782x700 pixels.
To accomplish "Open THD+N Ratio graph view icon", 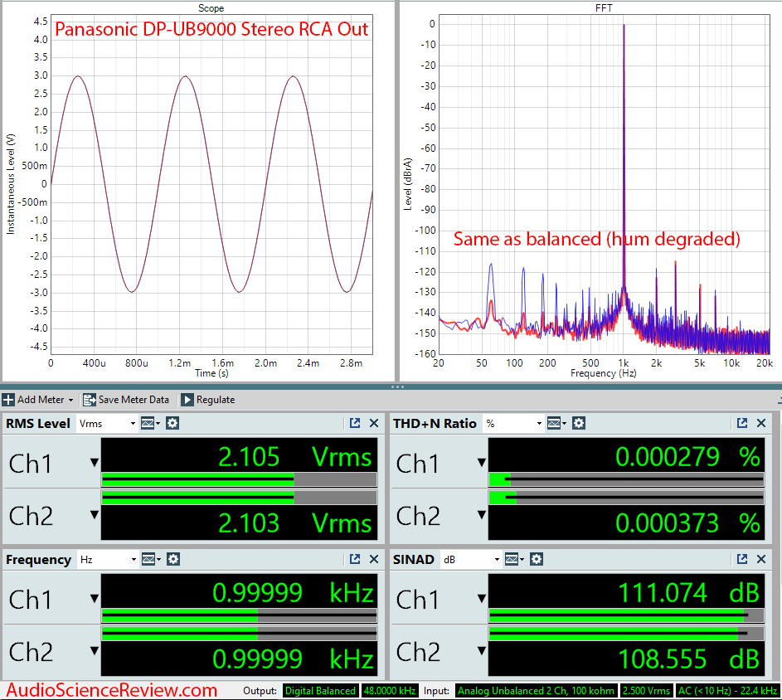I will (x=556, y=424).
